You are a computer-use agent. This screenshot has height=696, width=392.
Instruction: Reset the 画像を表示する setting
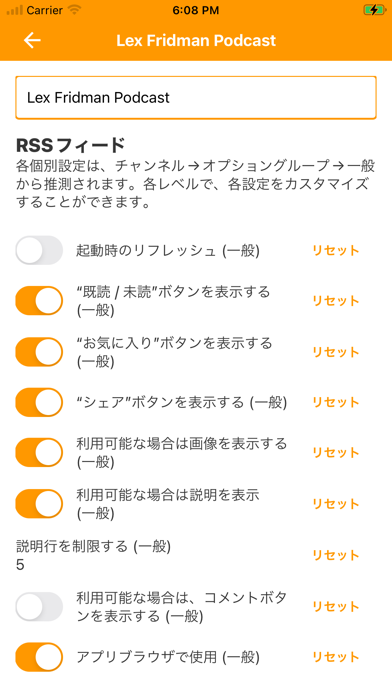coord(336,453)
